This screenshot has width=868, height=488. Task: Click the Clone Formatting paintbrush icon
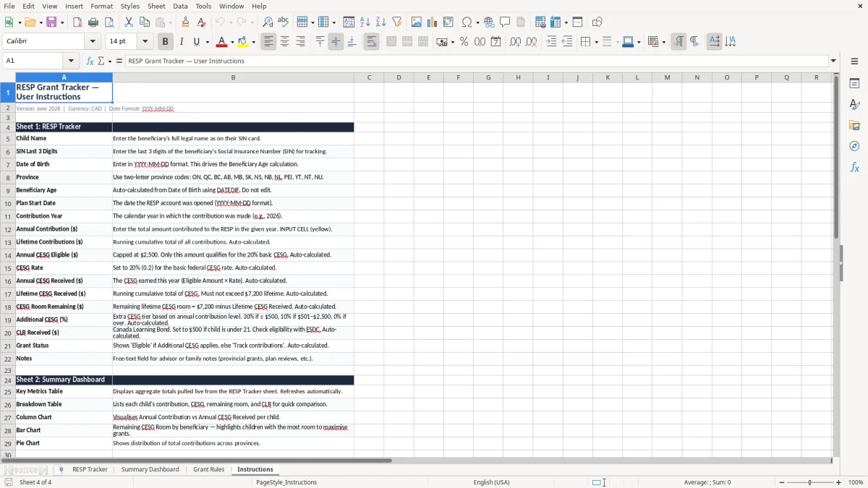tap(185, 22)
